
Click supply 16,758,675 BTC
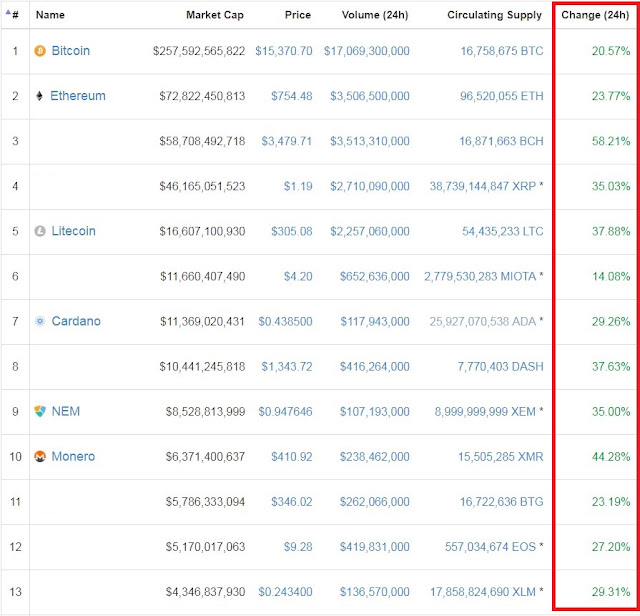coord(502,51)
